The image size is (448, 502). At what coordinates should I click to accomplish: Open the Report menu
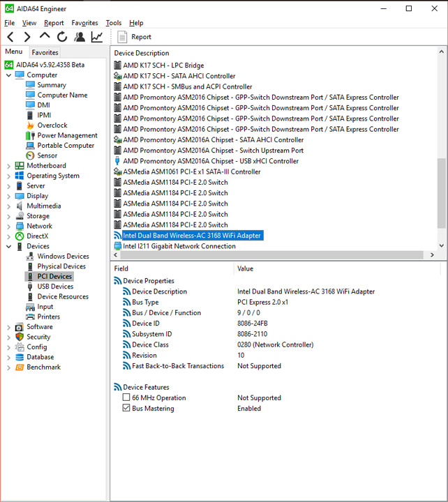pyautogui.click(x=54, y=23)
